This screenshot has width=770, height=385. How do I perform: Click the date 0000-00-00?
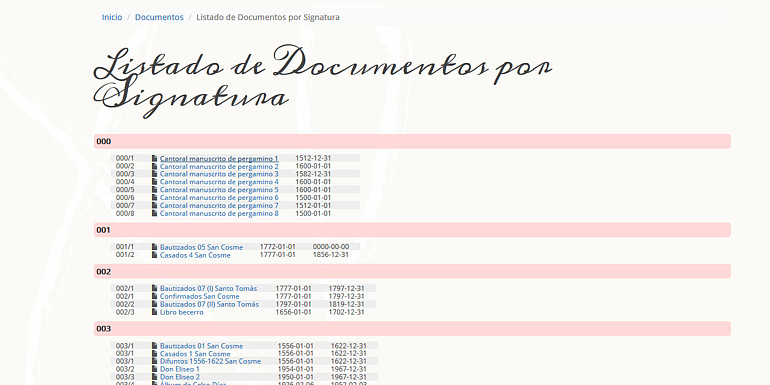point(331,247)
